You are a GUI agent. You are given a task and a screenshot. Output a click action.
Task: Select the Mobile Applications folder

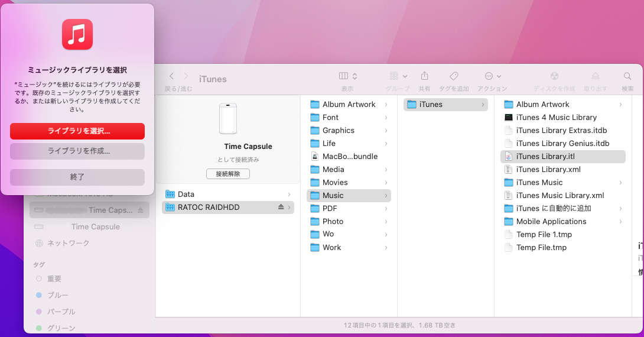click(562, 222)
